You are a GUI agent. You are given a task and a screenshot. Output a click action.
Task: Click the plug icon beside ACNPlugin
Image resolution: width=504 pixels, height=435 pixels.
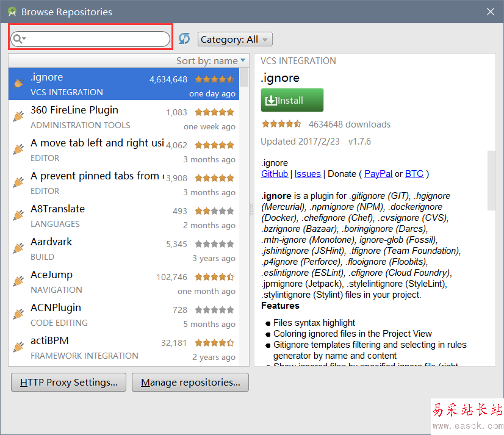tap(19, 314)
